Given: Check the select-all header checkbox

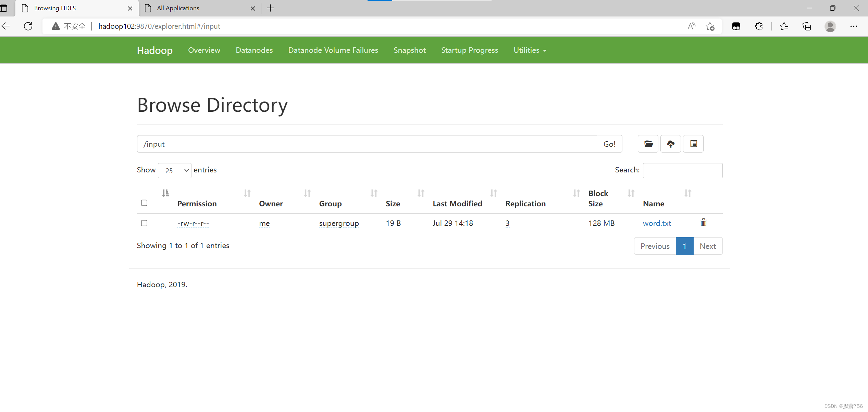Looking at the screenshot, I should click(144, 203).
